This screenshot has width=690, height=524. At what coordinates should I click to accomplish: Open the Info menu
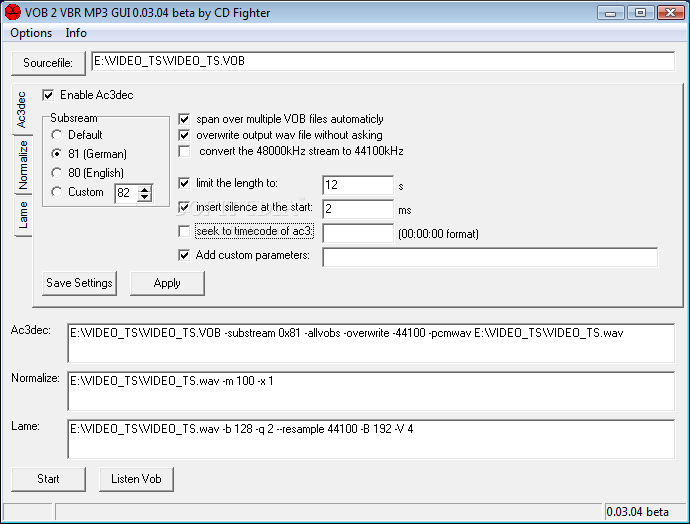[x=76, y=33]
